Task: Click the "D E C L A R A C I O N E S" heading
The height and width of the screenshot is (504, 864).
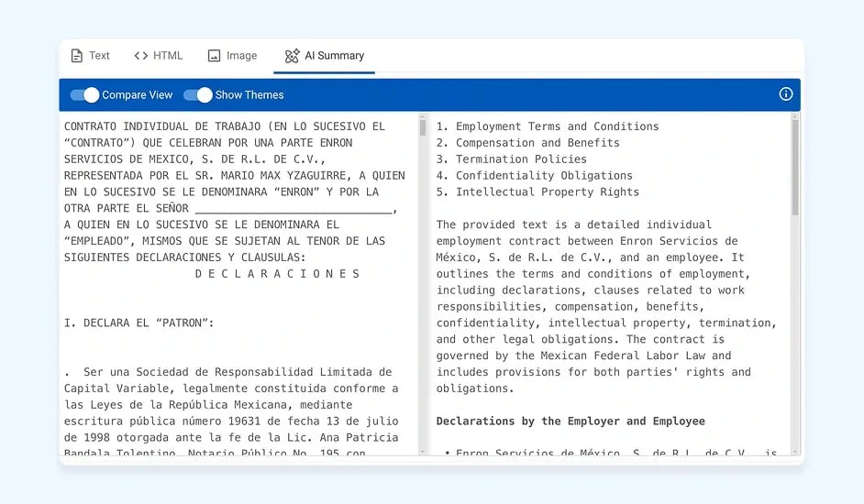Action: [x=277, y=274]
